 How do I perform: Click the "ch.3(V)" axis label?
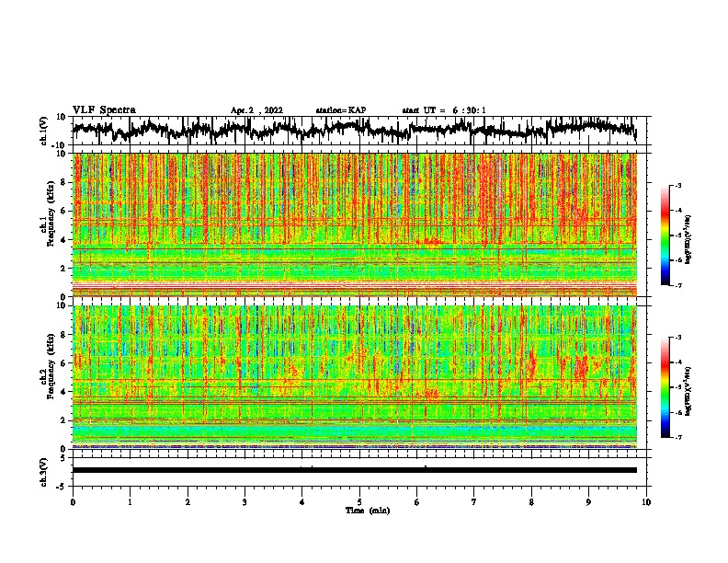[x=44, y=472]
